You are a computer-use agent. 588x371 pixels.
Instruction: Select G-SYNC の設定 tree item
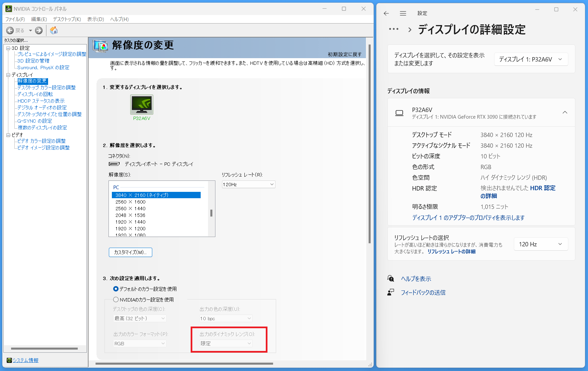35,121
